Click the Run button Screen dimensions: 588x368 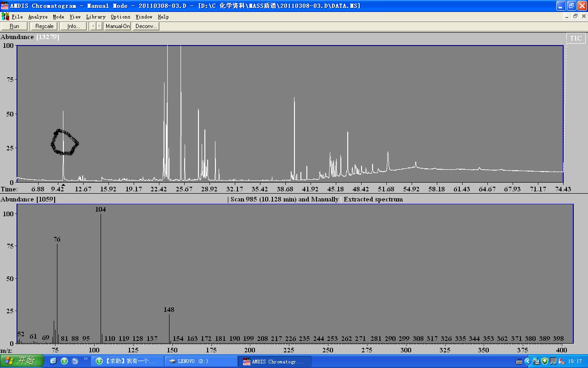pyautogui.click(x=14, y=26)
